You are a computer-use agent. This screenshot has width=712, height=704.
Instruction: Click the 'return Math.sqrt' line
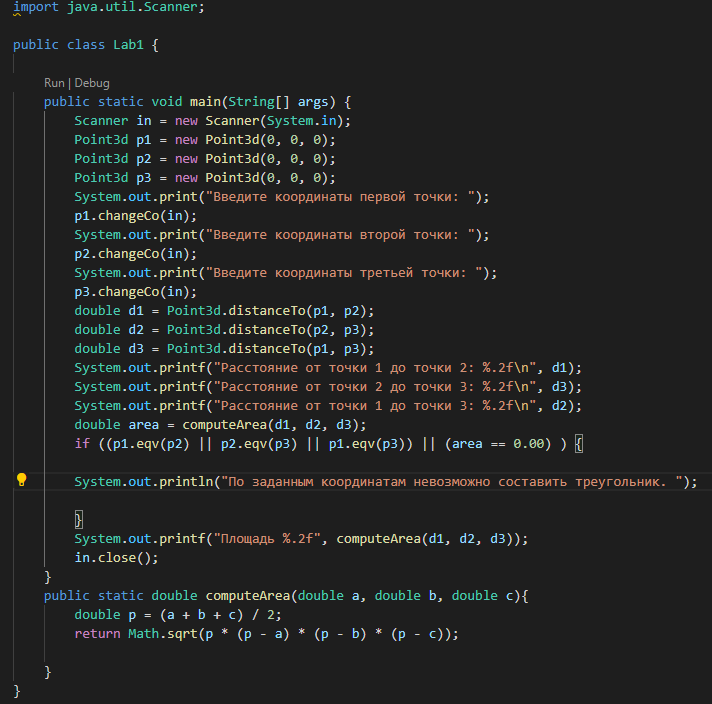[x=267, y=634]
